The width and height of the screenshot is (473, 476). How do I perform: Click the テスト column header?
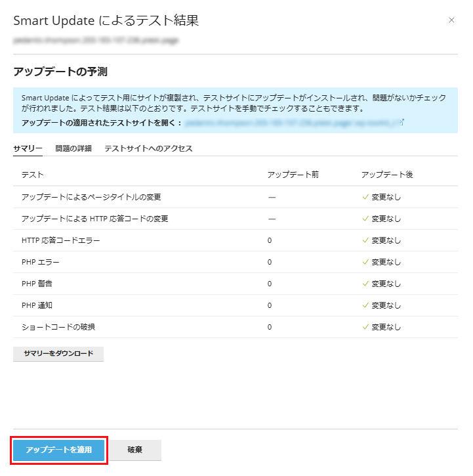[x=33, y=175]
